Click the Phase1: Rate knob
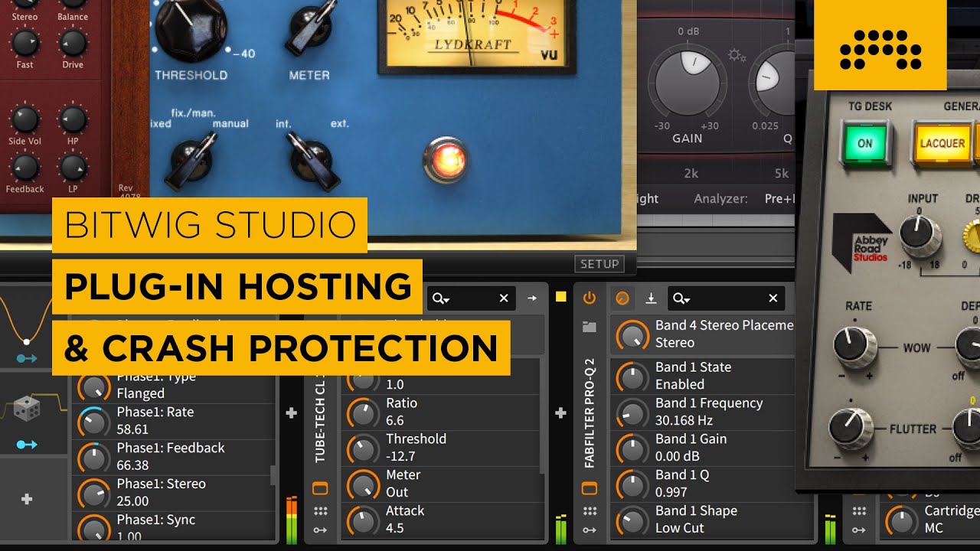The width and height of the screenshot is (980, 551). coord(94,422)
